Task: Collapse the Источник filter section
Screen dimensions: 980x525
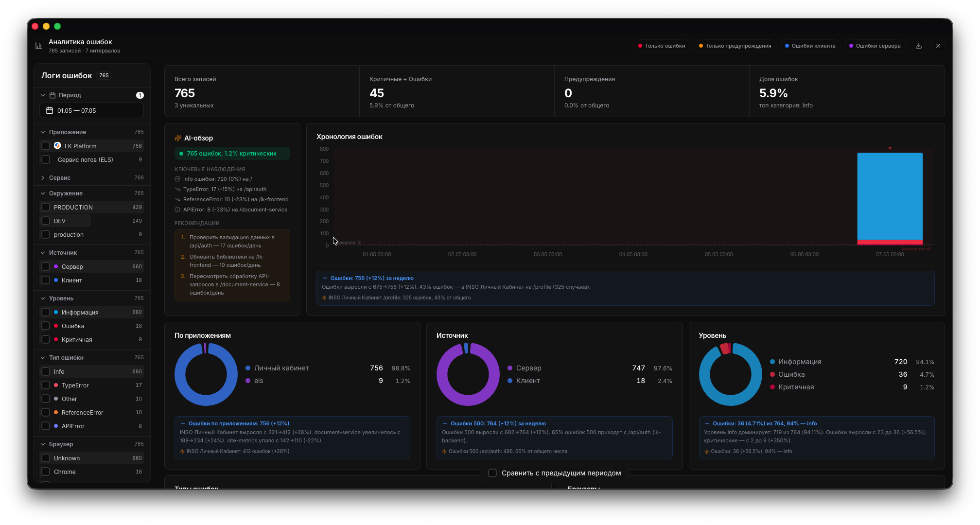Action: (43, 253)
